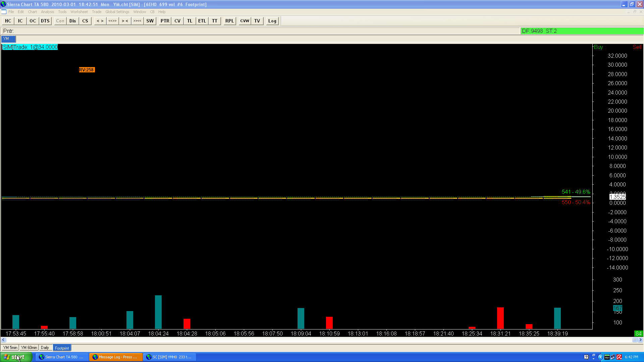This screenshot has height=362, width=644.
Task: Click the '> <' toolbar button
Action: (x=125, y=21)
